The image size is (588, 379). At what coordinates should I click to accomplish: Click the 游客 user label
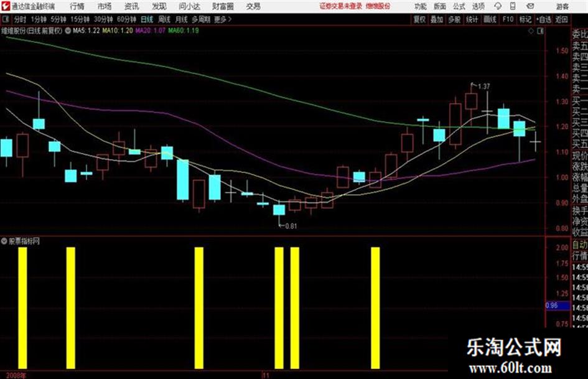tap(562, 6)
